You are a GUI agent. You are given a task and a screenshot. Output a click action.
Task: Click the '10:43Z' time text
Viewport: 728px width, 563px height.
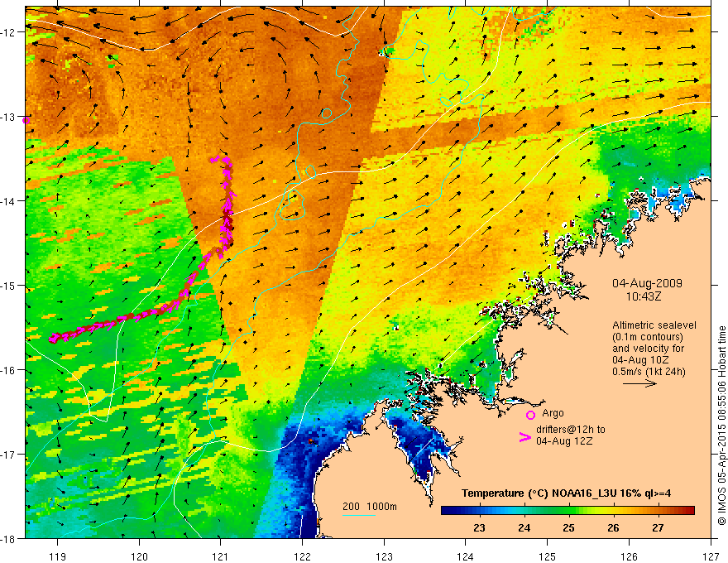(x=643, y=296)
